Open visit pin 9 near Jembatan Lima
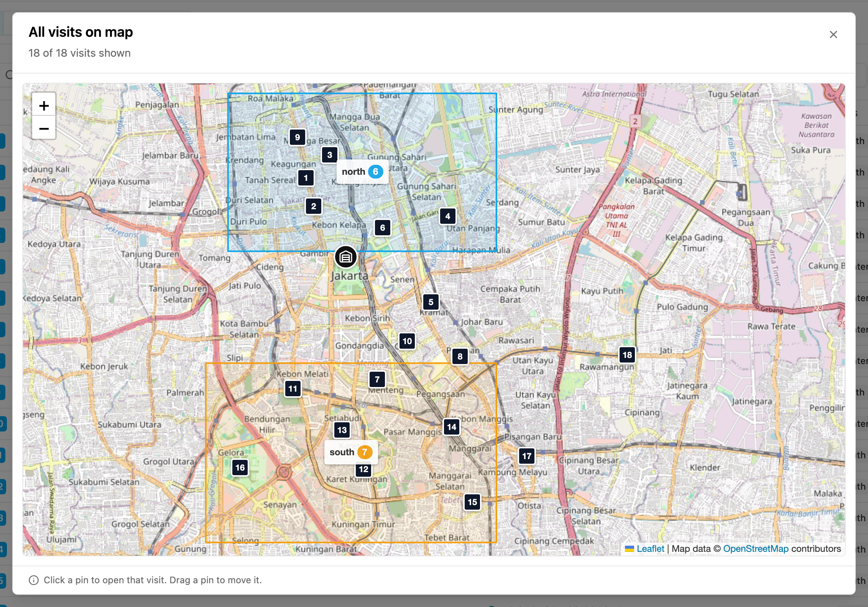868x607 pixels. point(298,137)
